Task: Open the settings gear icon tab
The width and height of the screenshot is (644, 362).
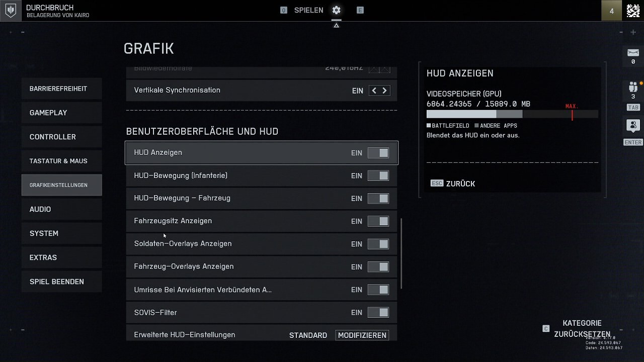Action: [x=336, y=10]
